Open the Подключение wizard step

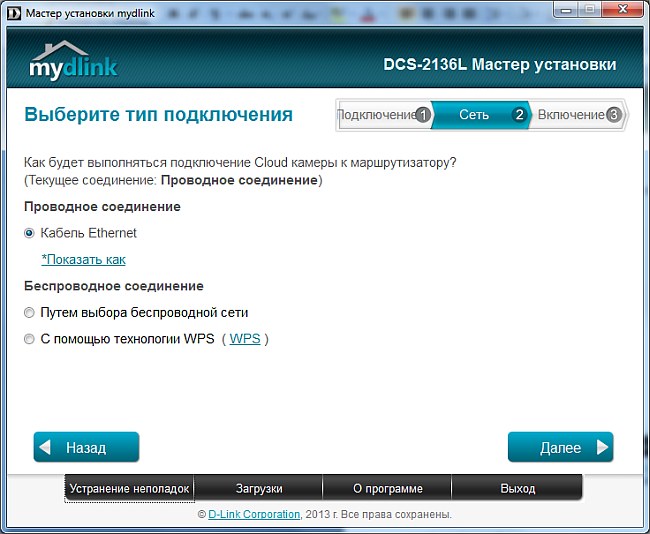point(377,115)
